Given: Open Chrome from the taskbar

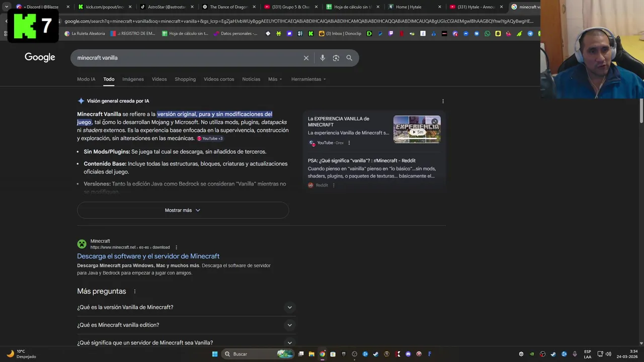Looking at the screenshot, I should click(322, 354).
